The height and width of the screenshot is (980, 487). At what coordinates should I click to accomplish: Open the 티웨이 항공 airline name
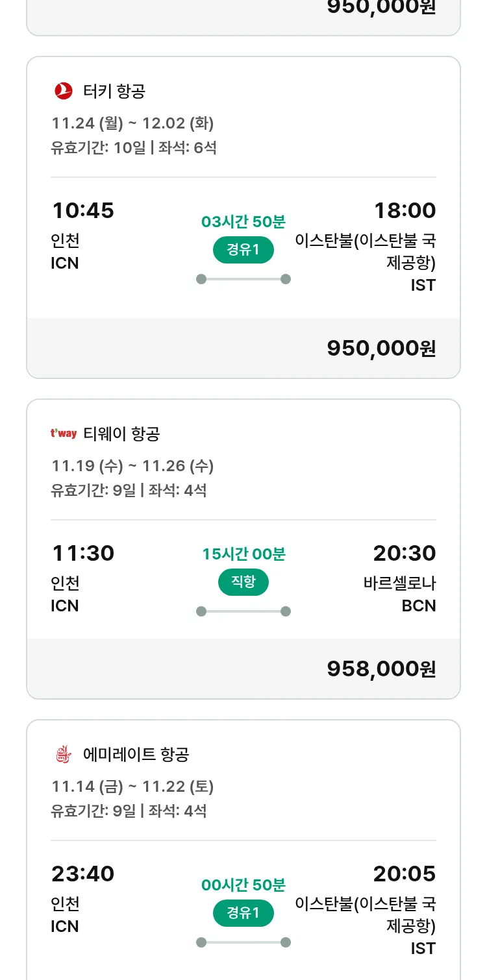121,434
